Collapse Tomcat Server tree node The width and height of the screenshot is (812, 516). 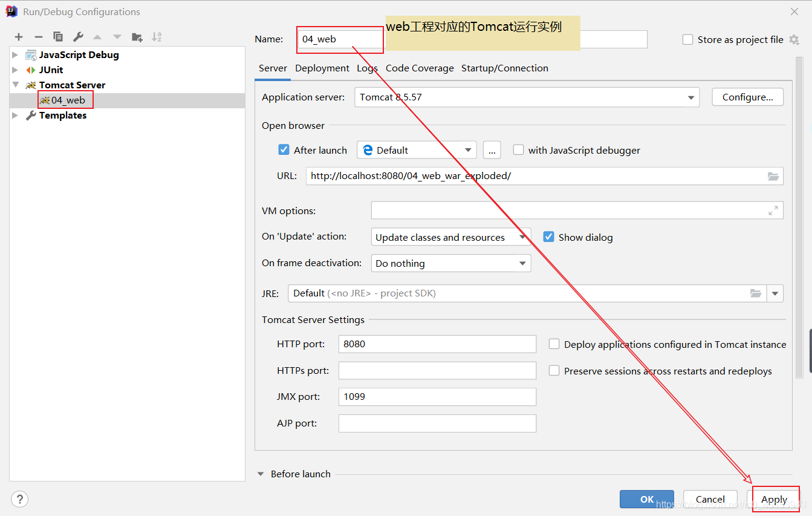pyautogui.click(x=15, y=85)
